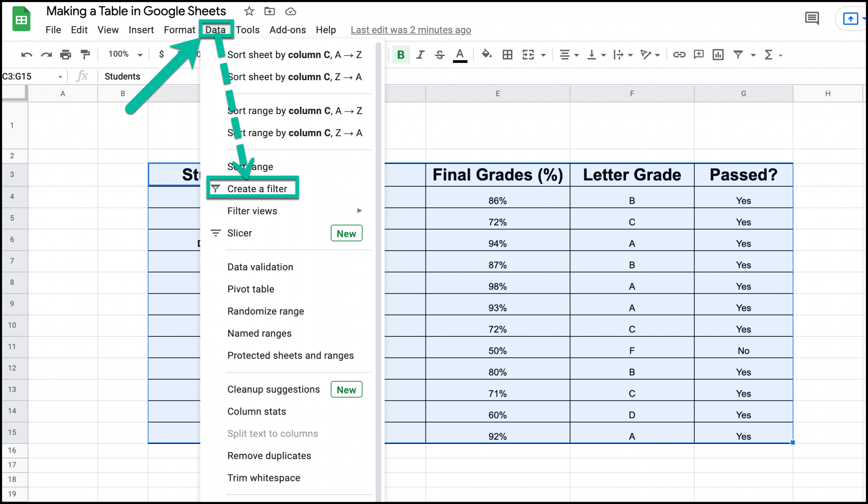This screenshot has height=504, width=868.
Task: Apply Borders to the selection
Action: (507, 54)
